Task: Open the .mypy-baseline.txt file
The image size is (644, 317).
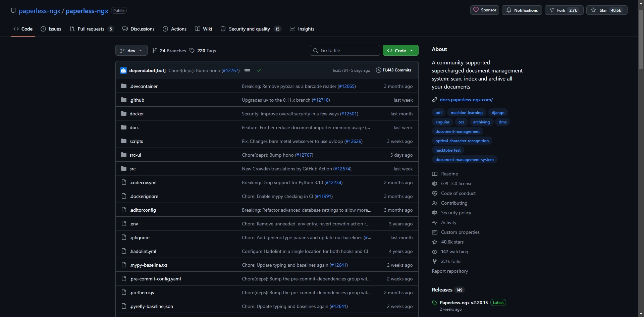Action: (x=148, y=265)
